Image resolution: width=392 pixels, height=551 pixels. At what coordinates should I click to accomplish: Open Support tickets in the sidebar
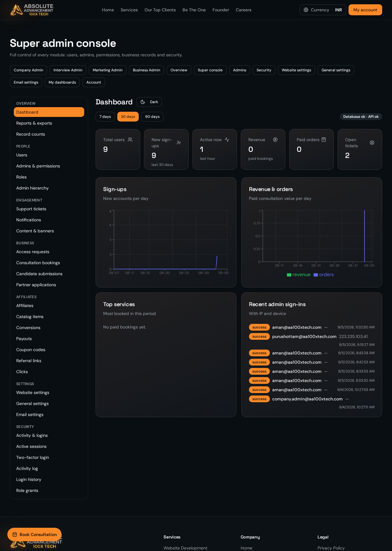[x=49, y=209]
